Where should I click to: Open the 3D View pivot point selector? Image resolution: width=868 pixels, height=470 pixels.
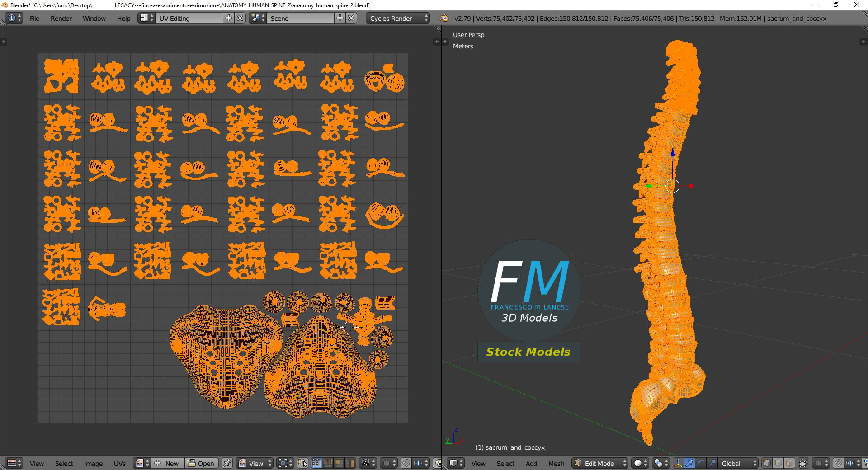tap(661, 463)
